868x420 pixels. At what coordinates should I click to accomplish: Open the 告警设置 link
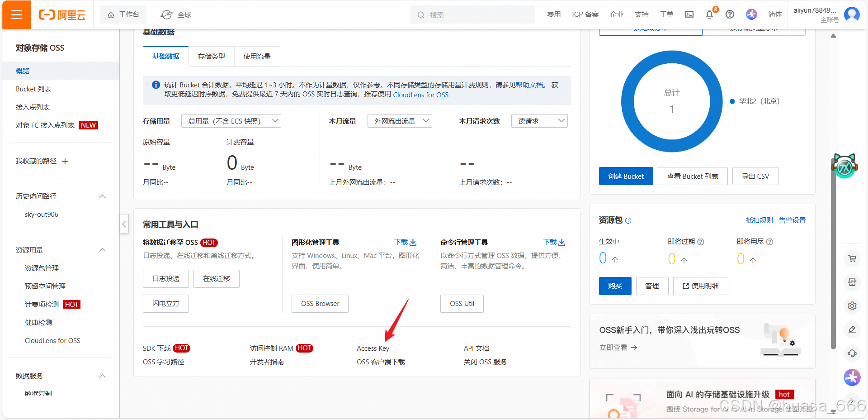793,220
